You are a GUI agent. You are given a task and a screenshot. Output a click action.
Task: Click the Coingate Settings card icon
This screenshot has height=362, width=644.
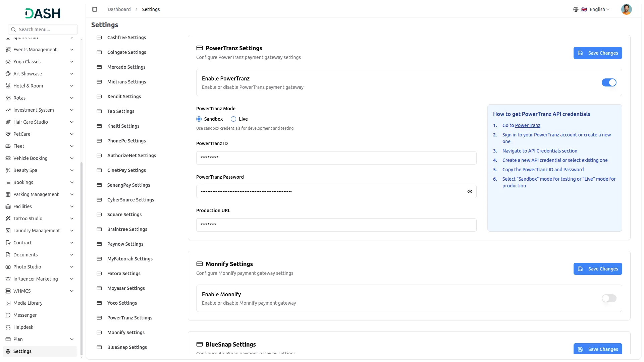[x=99, y=52]
